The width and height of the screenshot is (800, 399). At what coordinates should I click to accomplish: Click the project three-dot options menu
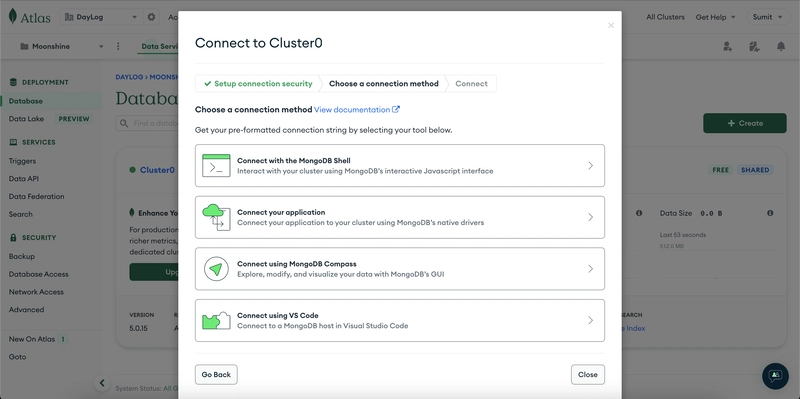click(118, 46)
